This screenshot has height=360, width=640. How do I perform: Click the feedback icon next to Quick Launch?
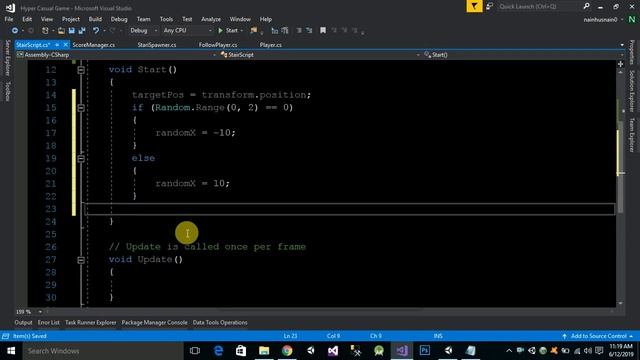click(489, 7)
